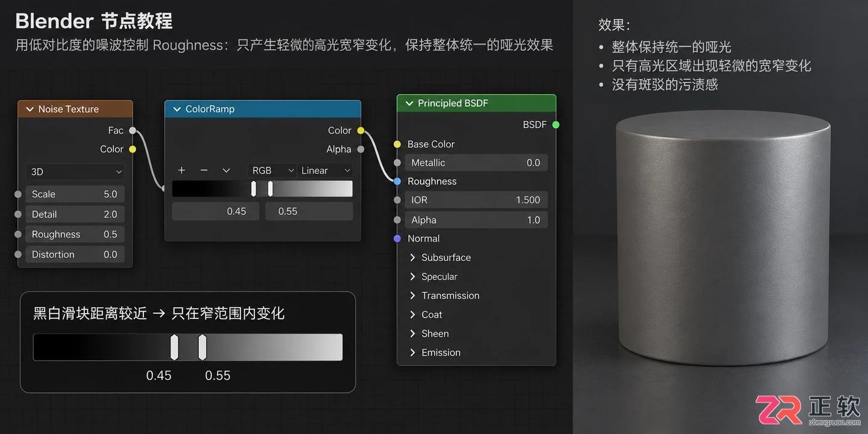Click the Alpha output socket on ColorRamp
The height and width of the screenshot is (434, 868).
point(360,149)
